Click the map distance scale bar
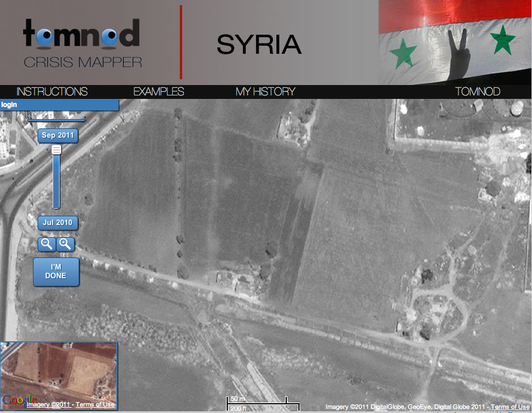 click(263, 403)
